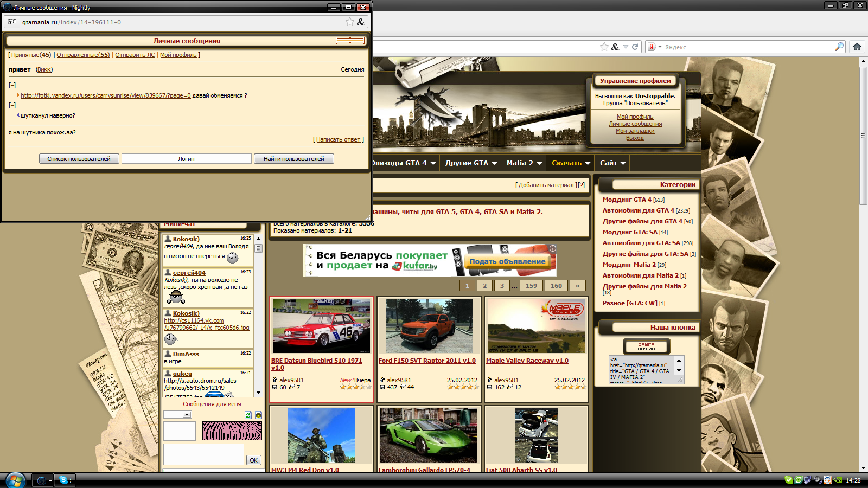868x488 pixels.
Task: Collapse the first message with the [-] toggle
Action: (12, 85)
